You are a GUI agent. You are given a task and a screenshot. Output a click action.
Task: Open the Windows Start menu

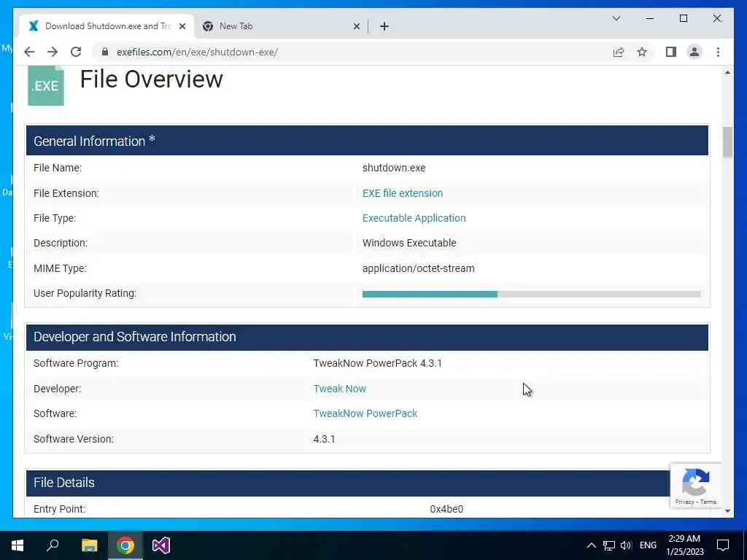(x=18, y=545)
